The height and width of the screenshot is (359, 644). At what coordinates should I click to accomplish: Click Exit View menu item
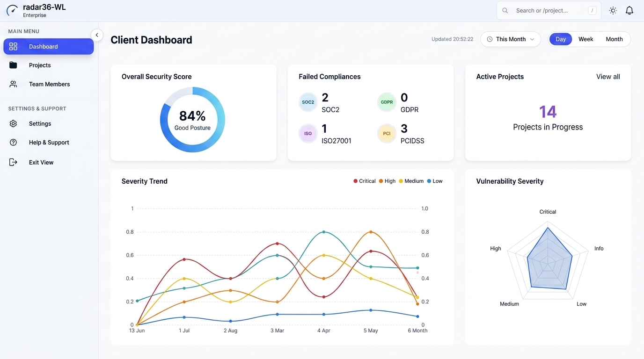click(x=49, y=162)
